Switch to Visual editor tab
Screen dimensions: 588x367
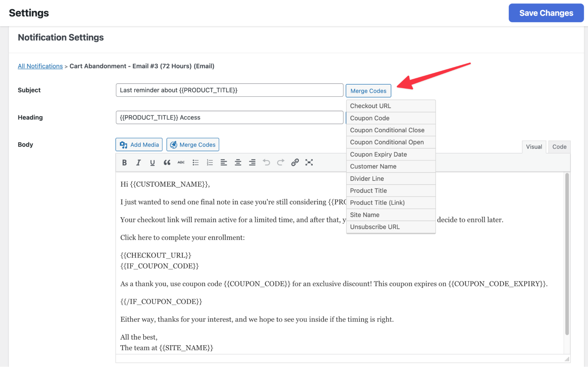pos(534,147)
